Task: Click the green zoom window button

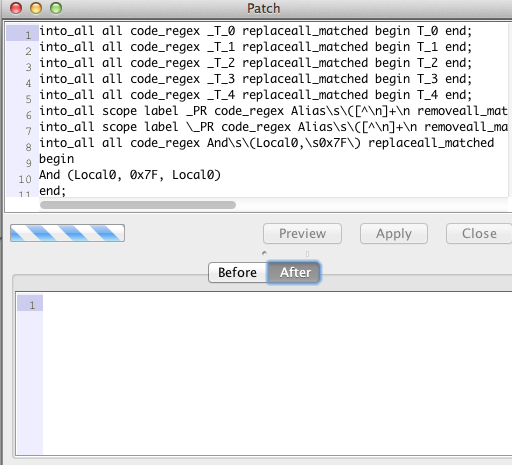Action: click(56, 8)
